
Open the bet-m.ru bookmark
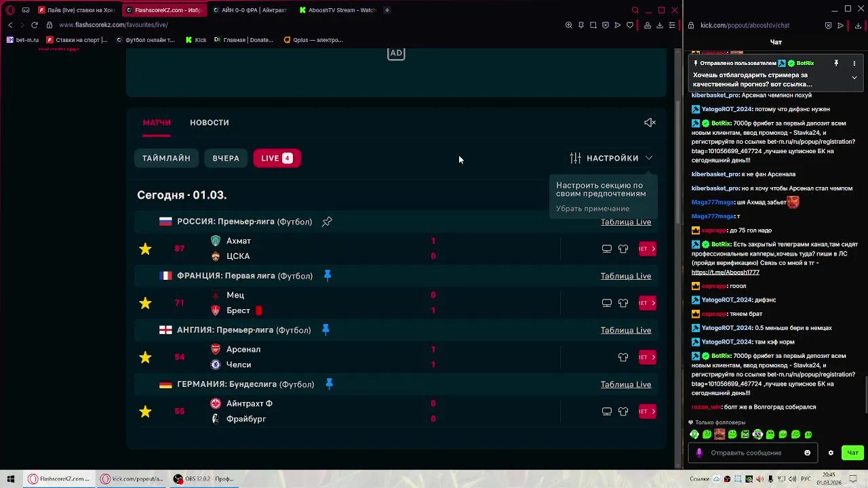point(22,40)
